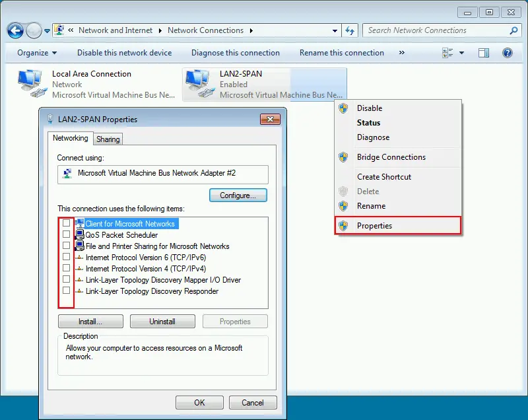528x420 pixels.
Task: Expand the address bar history dropdown
Action: tap(335, 31)
